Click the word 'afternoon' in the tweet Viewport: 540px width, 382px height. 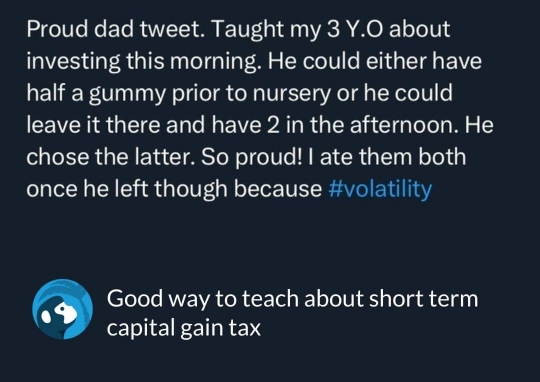click(404, 125)
